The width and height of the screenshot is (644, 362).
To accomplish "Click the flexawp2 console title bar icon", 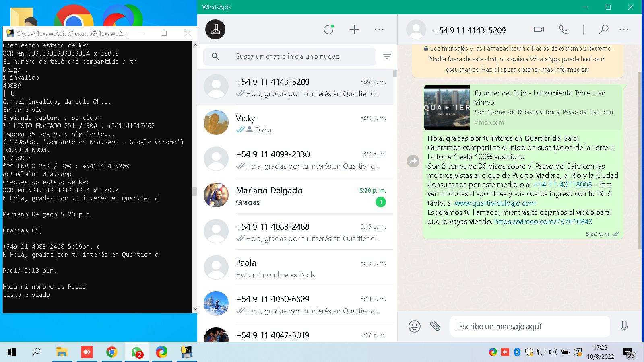I will pyautogui.click(x=10, y=33).
